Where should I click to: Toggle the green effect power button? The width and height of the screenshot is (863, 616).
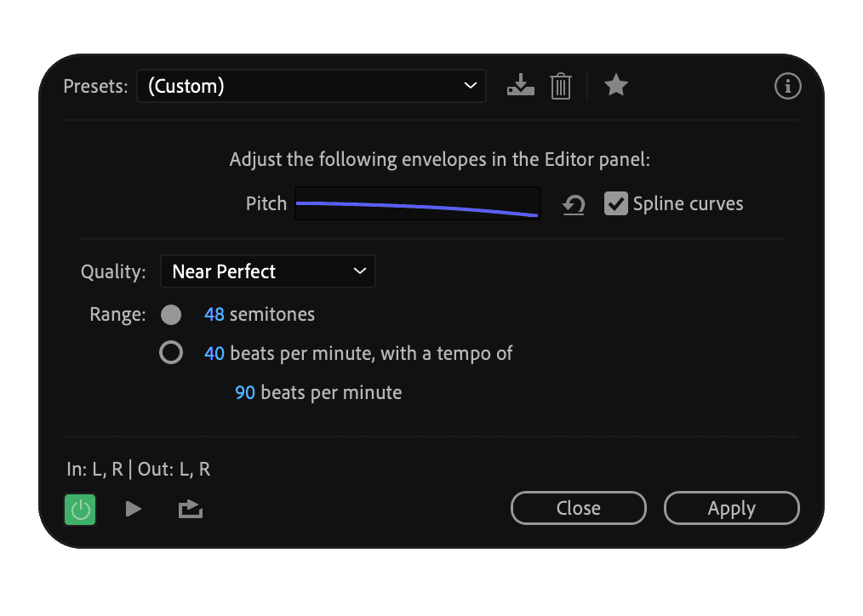pyautogui.click(x=80, y=510)
